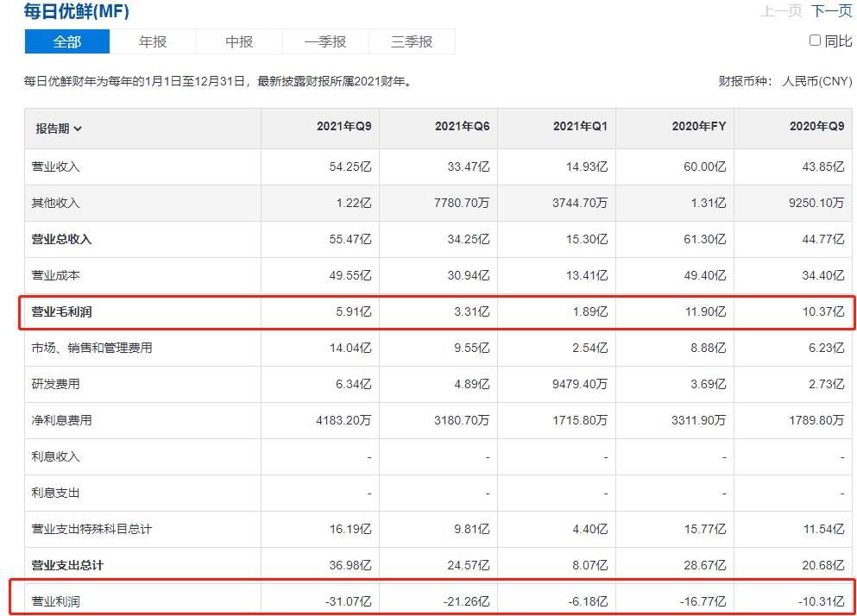Click the 2021年Q9 column header

pyautogui.click(x=343, y=126)
